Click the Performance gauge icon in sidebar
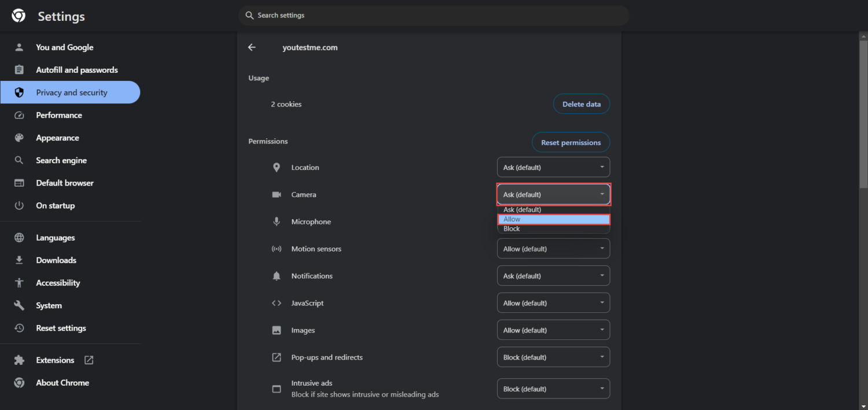 pyautogui.click(x=19, y=115)
